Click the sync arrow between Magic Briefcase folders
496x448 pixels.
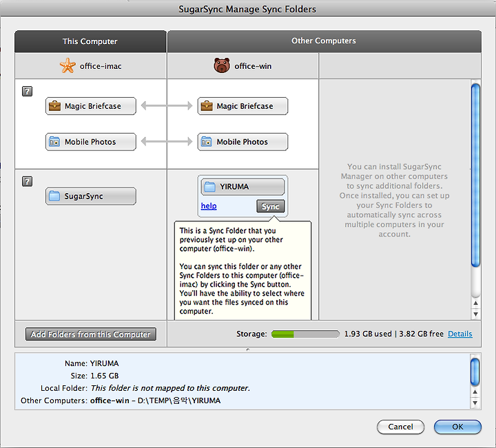167,105
